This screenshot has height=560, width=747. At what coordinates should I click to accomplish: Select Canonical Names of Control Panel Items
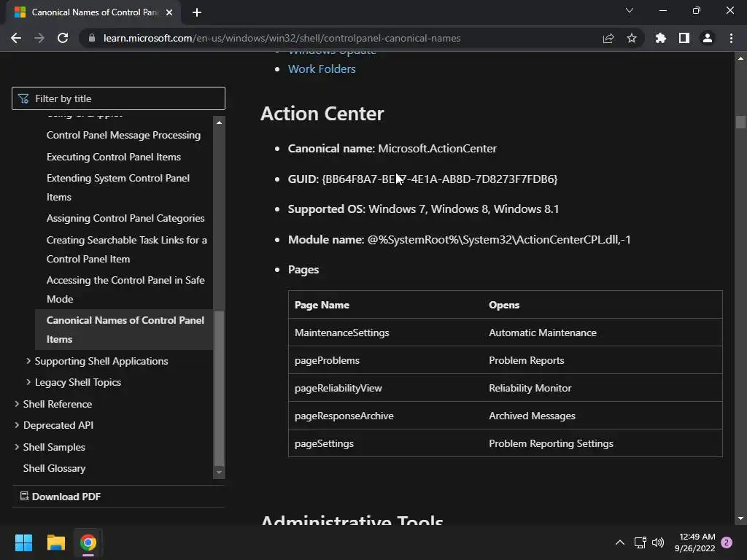click(x=125, y=330)
